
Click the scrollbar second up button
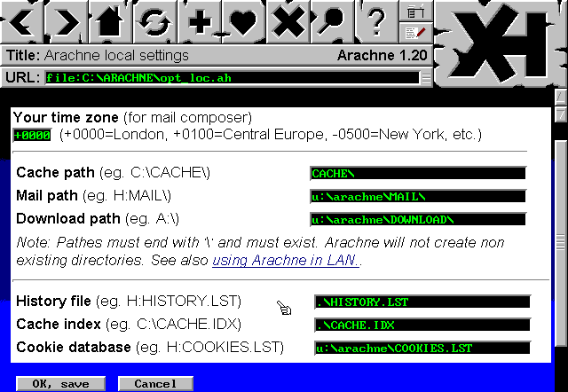(x=561, y=115)
